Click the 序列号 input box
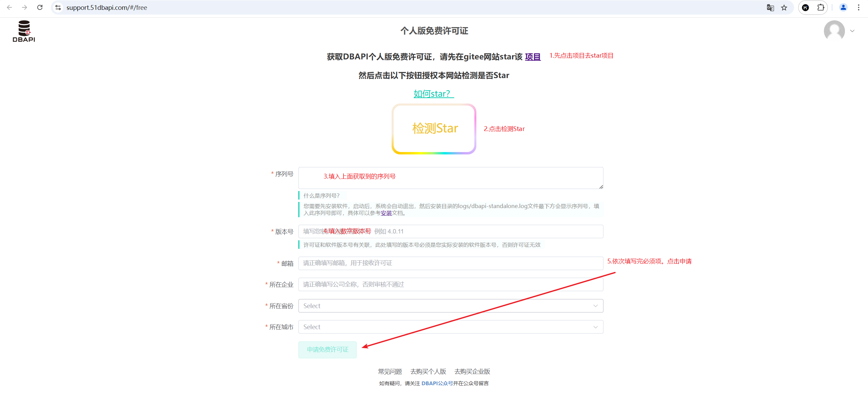The image size is (868, 411). pos(450,178)
